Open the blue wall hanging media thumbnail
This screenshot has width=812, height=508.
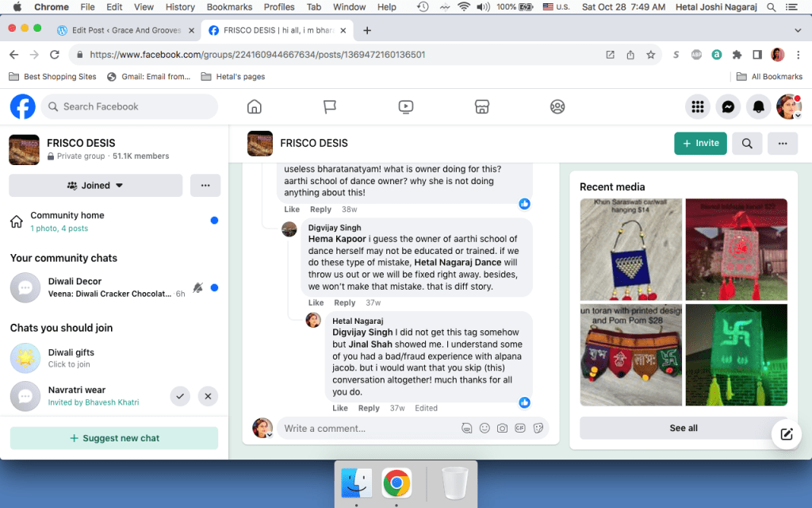[630, 249]
